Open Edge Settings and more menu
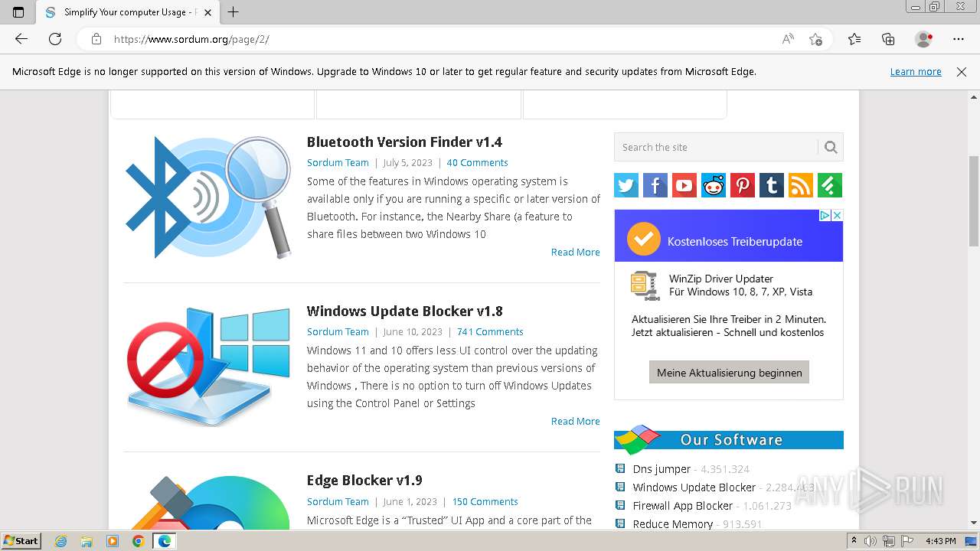 (959, 39)
